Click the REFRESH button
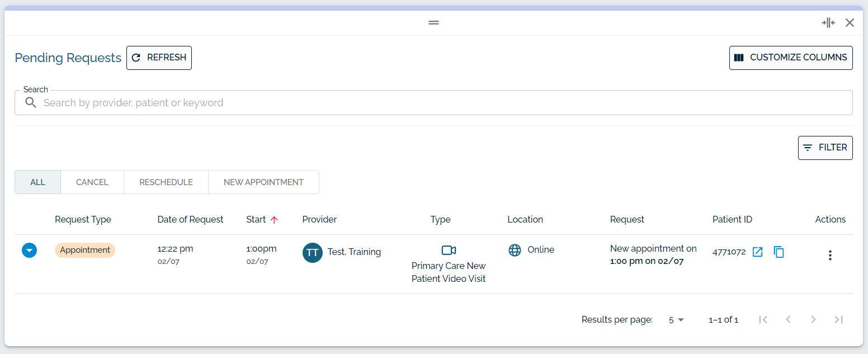868x354 pixels. (x=159, y=58)
